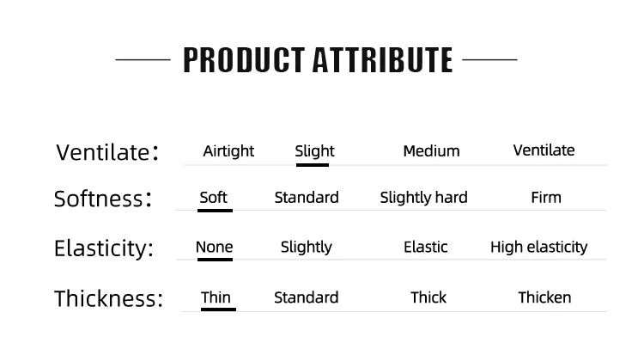Select the Thick option
Screen dimensions: 644x337
(x=428, y=297)
